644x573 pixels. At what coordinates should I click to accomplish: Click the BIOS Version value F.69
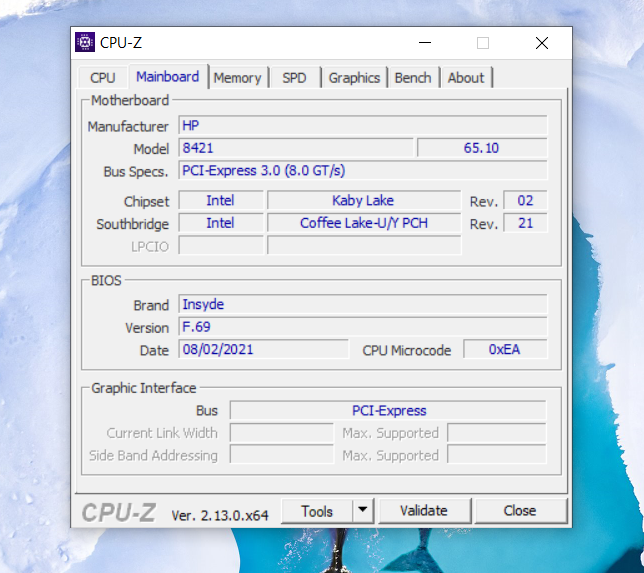pos(363,327)
